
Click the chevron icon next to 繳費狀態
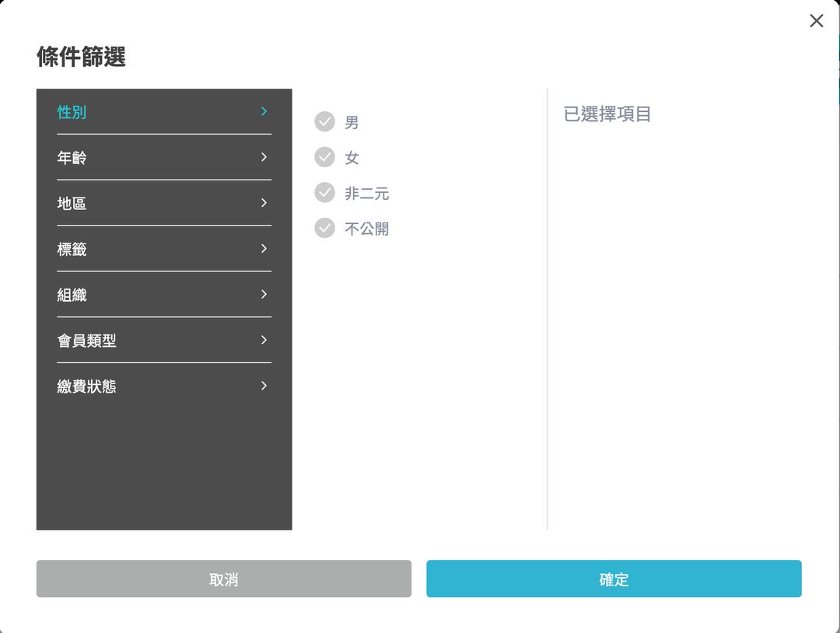click(x=264, y=386)
